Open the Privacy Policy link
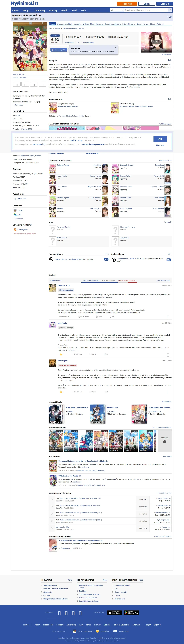The height and width of the screenshot is (644, 184). 39,144
